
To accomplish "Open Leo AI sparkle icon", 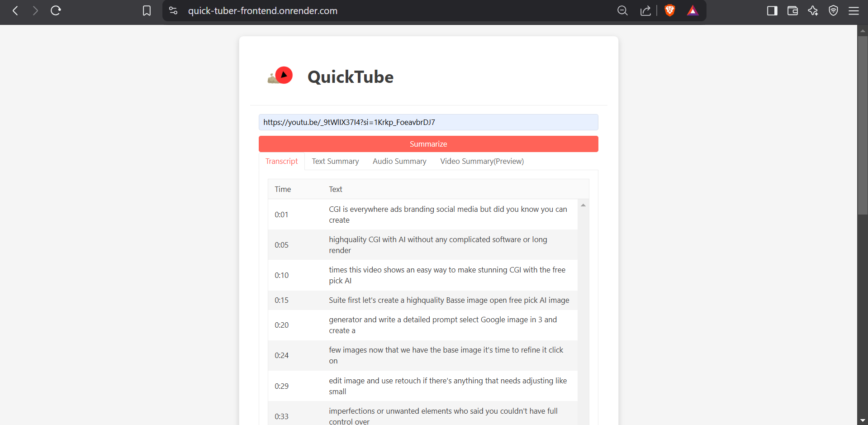I will click(x=813, y=11).
